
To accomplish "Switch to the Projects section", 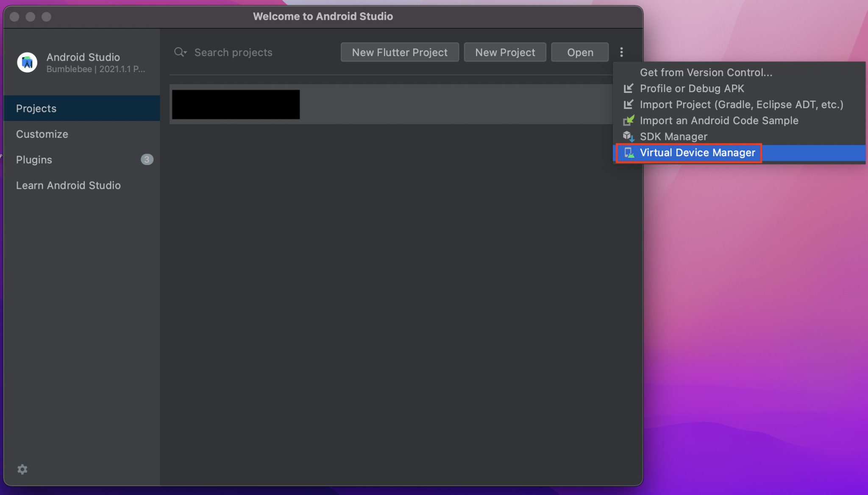I will [x=36, y=108].
